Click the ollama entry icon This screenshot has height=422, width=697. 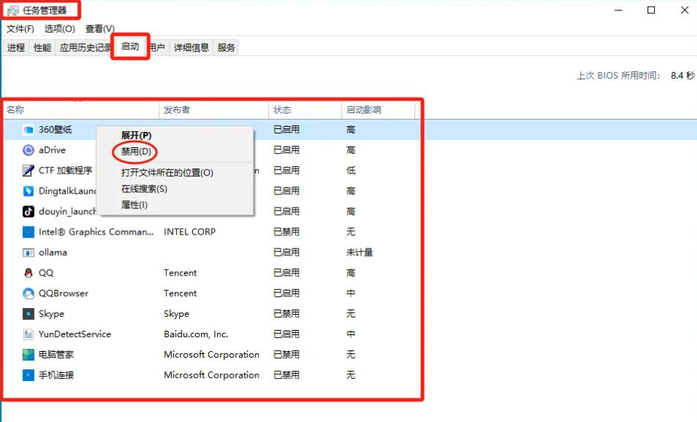click(28, 253)
